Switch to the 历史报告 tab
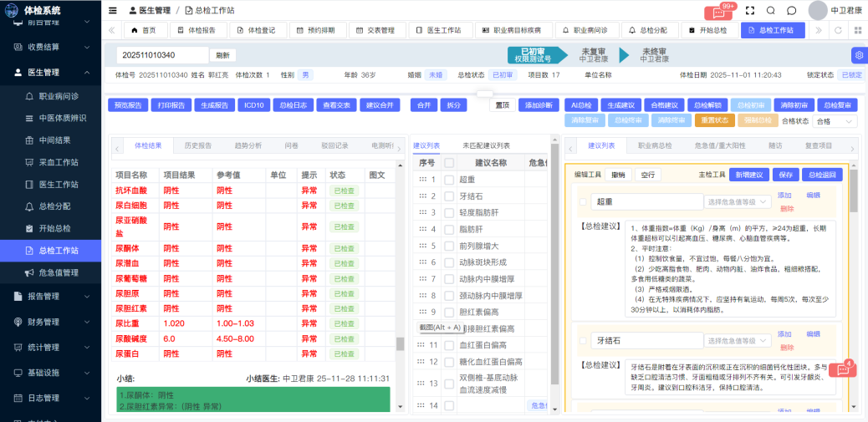 pyautogui.click(x=197, y=145)
